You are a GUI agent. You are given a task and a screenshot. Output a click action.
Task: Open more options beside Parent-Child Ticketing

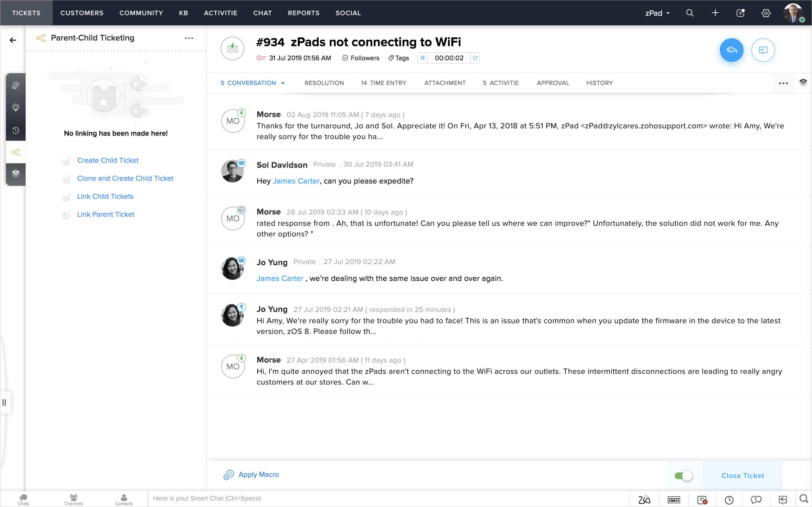point(189,38)
